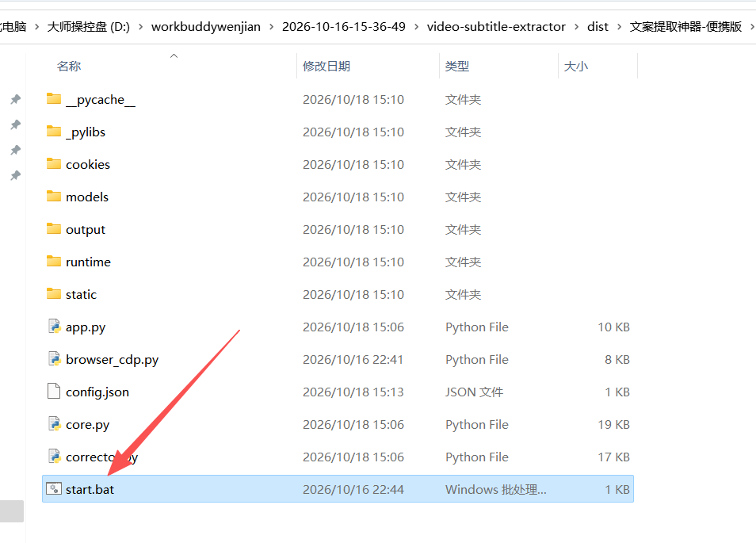This screenshot has width=756, height=543.
Task: Expand chevron after 文案提取神器-便携版 breadcrumb
Action: [x=752, y=27]
